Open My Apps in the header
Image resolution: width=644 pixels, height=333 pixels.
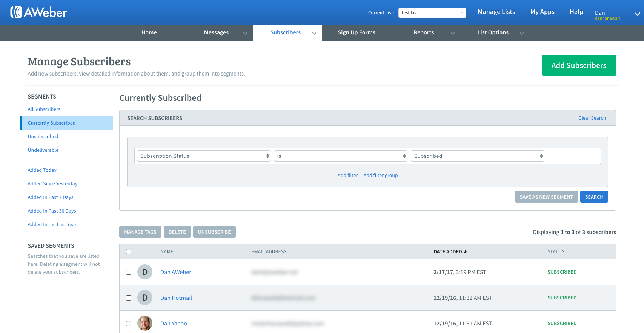pyautogui.click(x=543, y=12)
